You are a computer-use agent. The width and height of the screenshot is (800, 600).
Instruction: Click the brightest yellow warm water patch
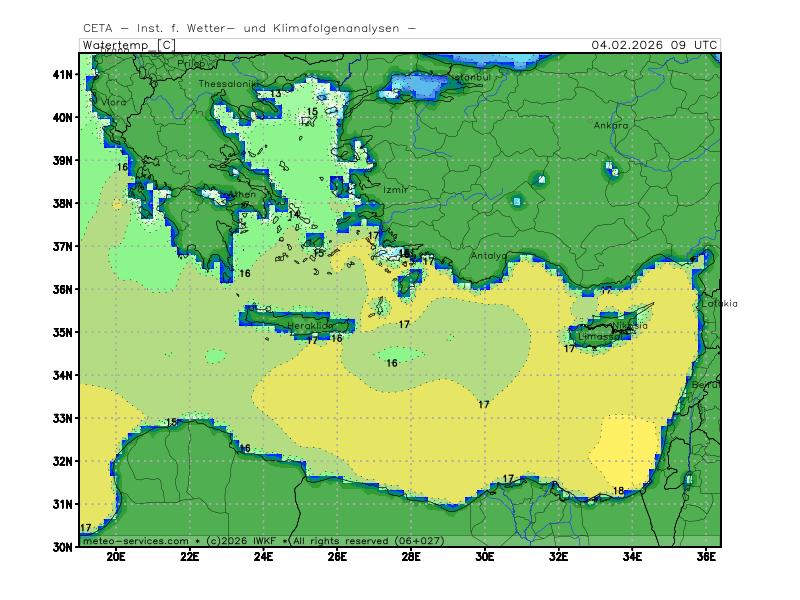(x=625, y=450)
